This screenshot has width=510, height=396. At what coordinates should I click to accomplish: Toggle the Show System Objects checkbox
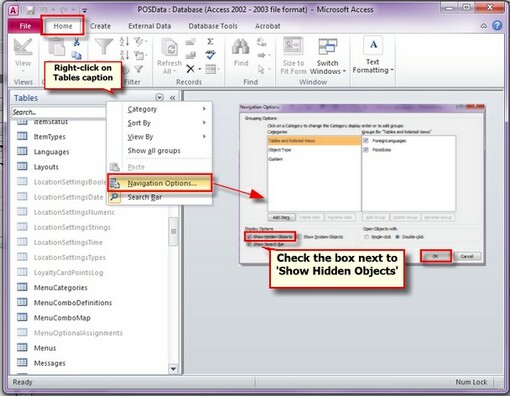pos(299,237)
